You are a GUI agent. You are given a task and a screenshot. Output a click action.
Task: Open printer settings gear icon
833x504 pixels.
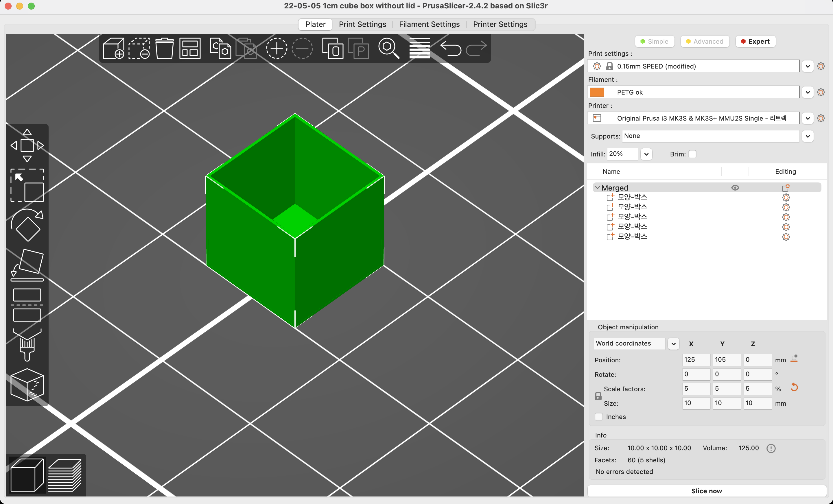tap(821, 118)
